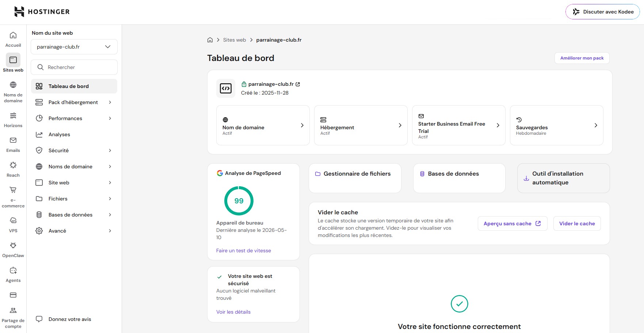Open external link icon beside parrainage-club.fr
This screenshot has width=644, height=333.
[298, 84]
